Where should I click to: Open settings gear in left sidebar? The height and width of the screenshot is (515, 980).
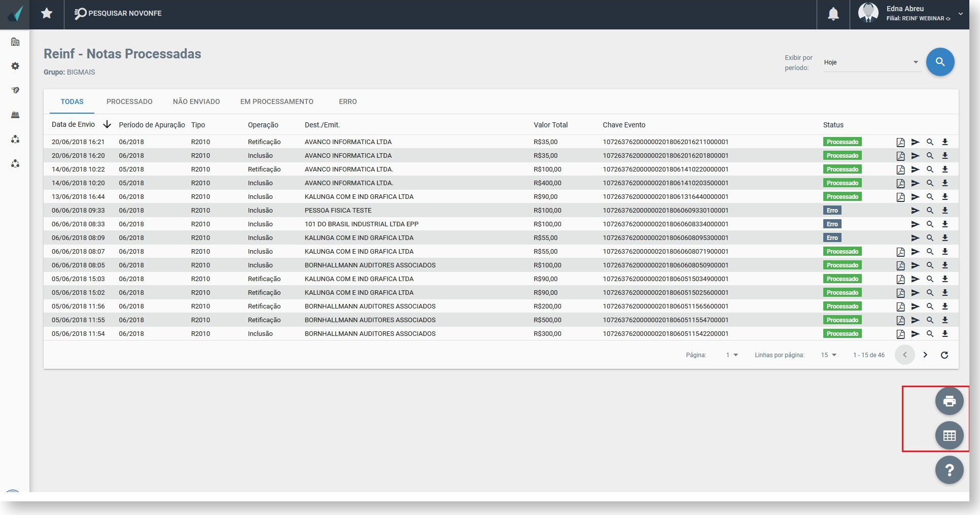tap(15, 66)
